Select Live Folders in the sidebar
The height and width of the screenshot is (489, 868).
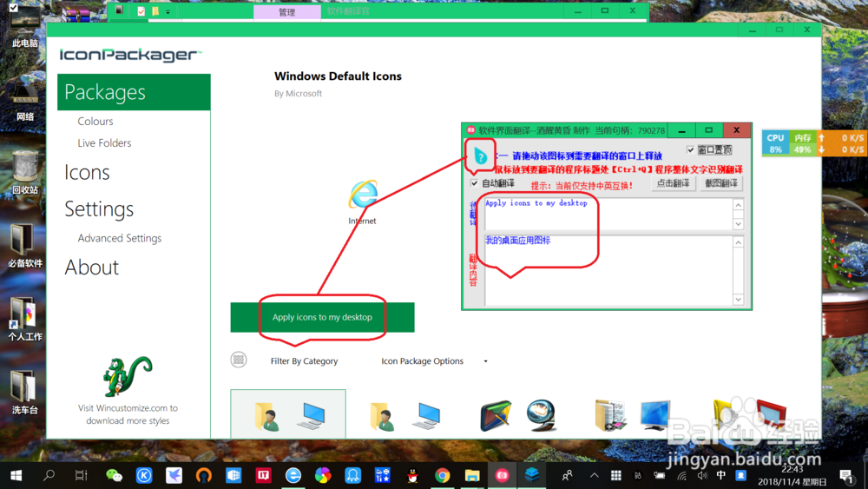[104, 143]
